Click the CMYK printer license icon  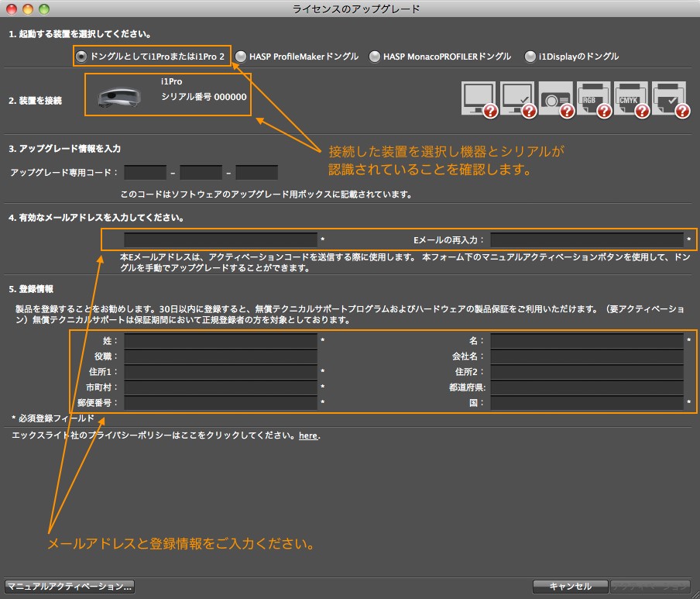click(631, 98)
